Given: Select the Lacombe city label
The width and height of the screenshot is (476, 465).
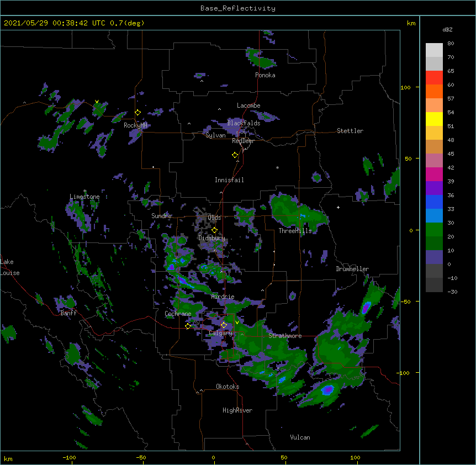Looking at the screenshot, I should coord(248,105).
